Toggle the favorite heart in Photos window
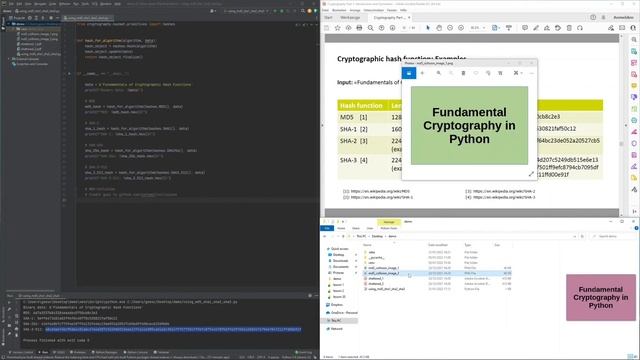The image size is (640, 360). coord(476,73)
